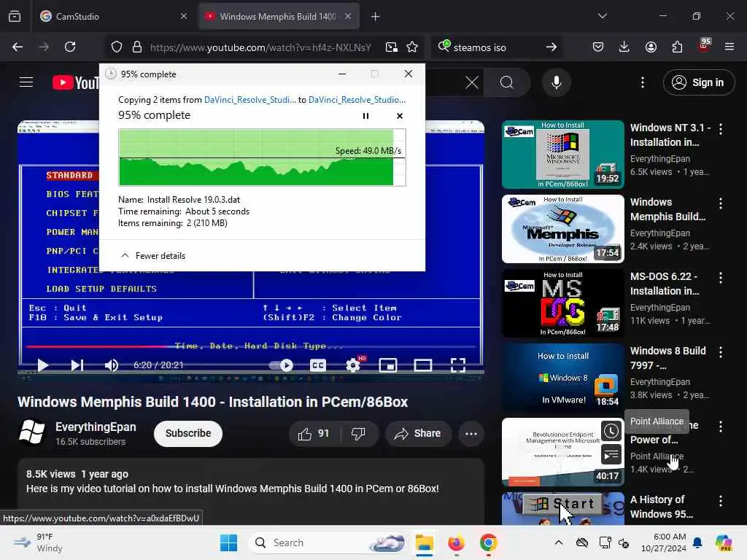
Task: Enter fullscreen video mode
Action: (x=458, y=365)
